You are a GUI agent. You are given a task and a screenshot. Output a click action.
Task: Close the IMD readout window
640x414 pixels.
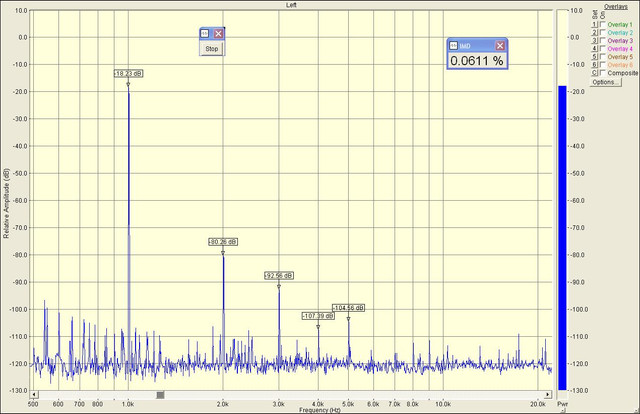[500, 46]
